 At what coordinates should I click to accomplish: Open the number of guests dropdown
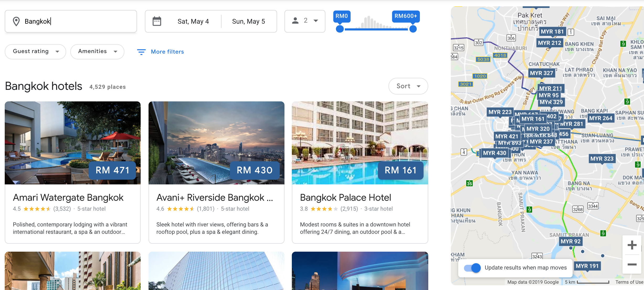tap(305, 21)
